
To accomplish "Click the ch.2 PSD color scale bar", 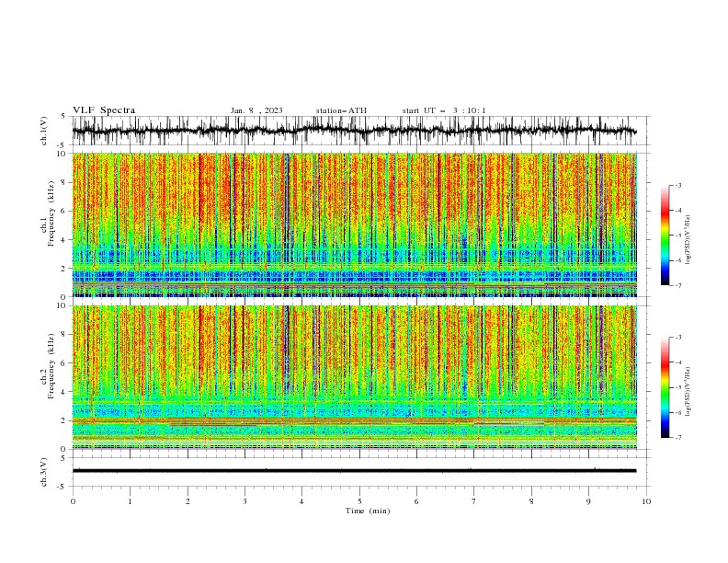I will click(x=665, y=387).
